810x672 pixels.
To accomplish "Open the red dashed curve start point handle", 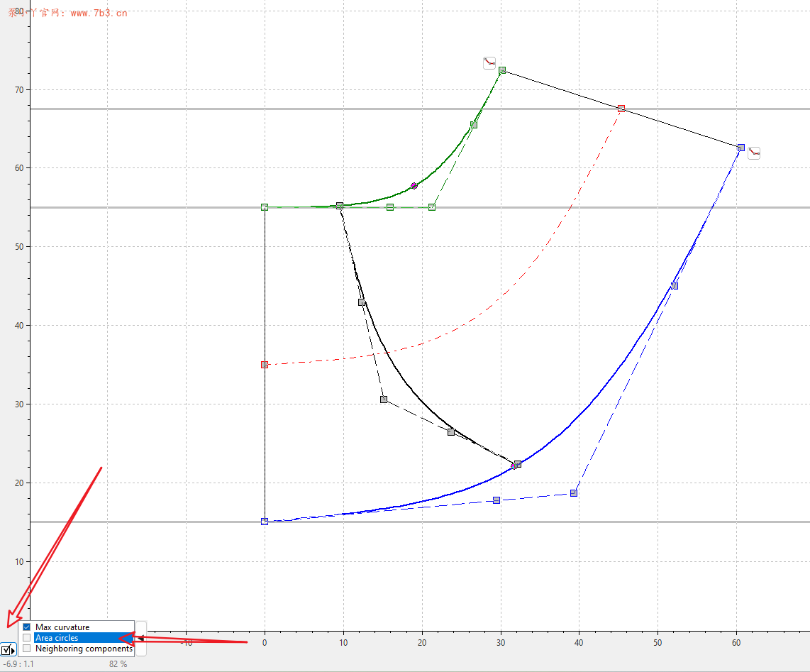I will click(265, 364).
